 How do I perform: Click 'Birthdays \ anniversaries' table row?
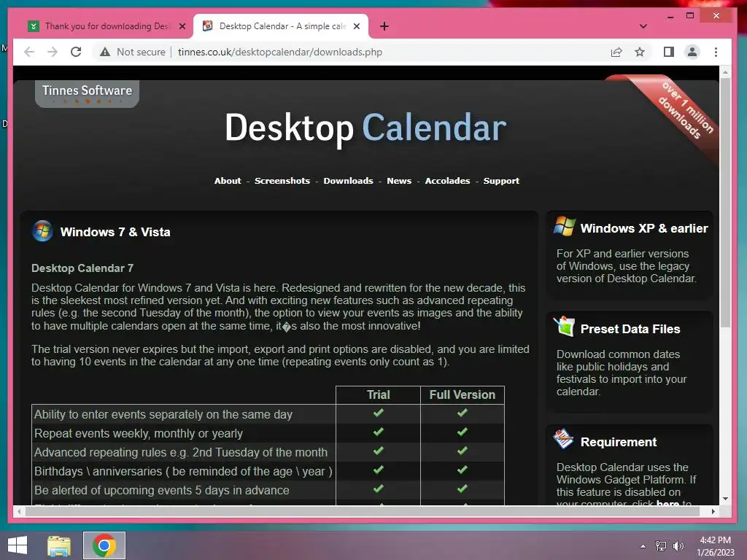pos(268,472)
